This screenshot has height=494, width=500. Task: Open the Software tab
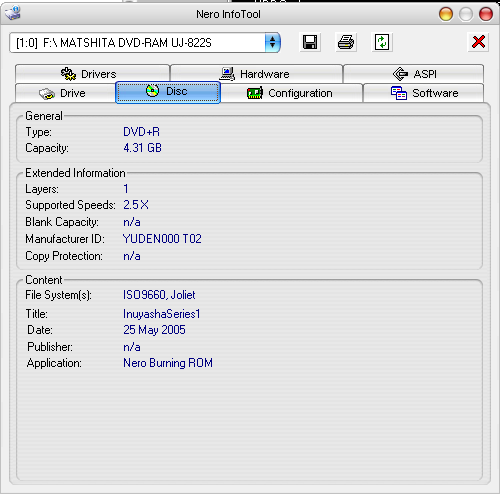[x=423, y=93]
